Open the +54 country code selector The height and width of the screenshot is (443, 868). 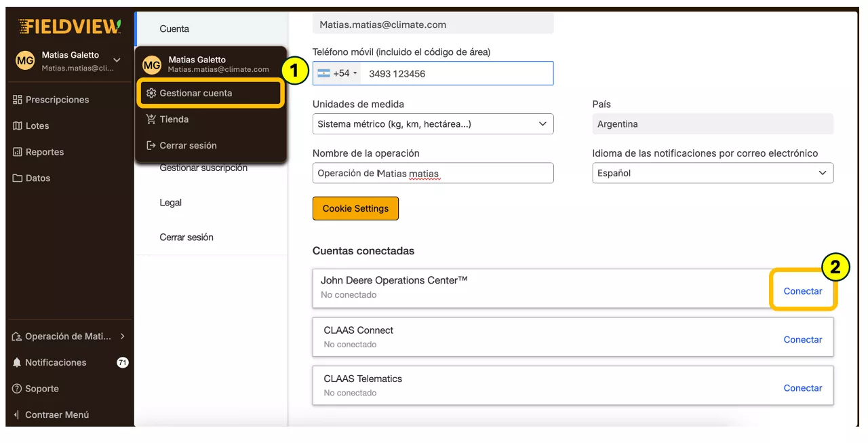pyautogui.click(x=337, y=73)
